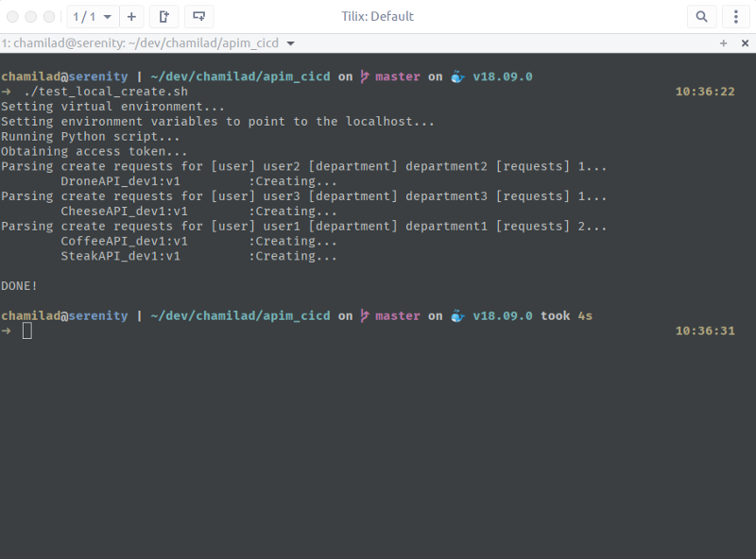Image resolution: width=756 pixels, height=559 pixels.
Task: Open the session switcher 1/1 dropdown
Action: [x=93, y=17]
